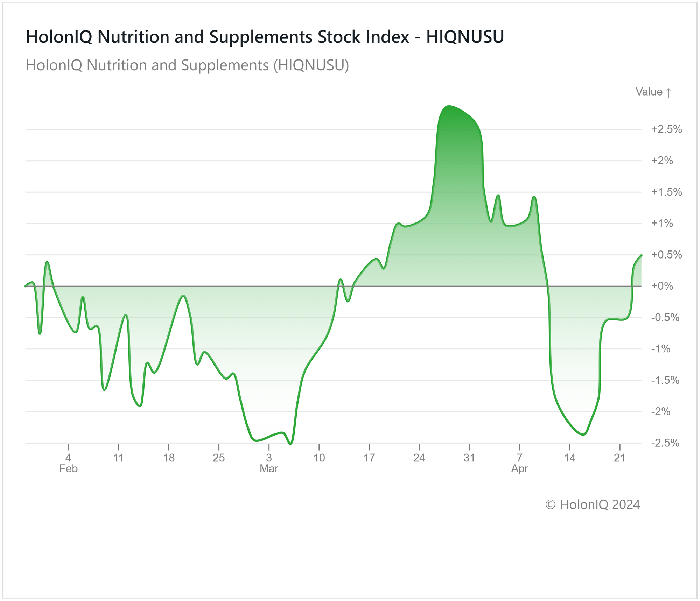Click the '14' date tick label
This screenshot has width=700, height=601.
pyautogui.click(x=570, y=458)
